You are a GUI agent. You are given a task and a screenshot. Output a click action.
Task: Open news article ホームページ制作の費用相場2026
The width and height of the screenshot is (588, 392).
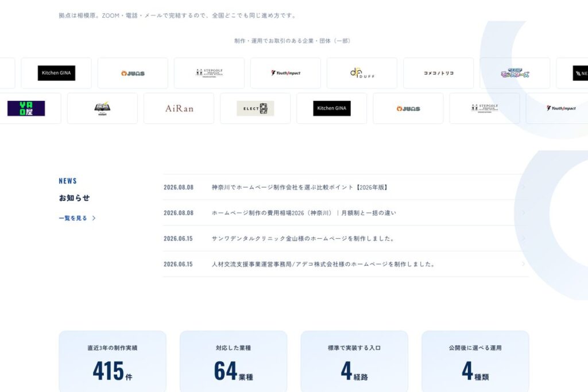pos(346,213)
